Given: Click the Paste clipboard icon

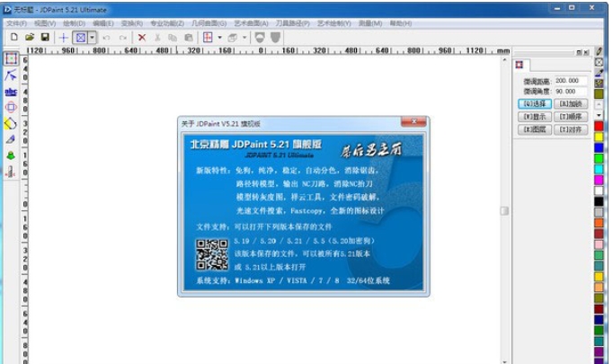Looking at the screenshot, I should click(x=189, y=38).
